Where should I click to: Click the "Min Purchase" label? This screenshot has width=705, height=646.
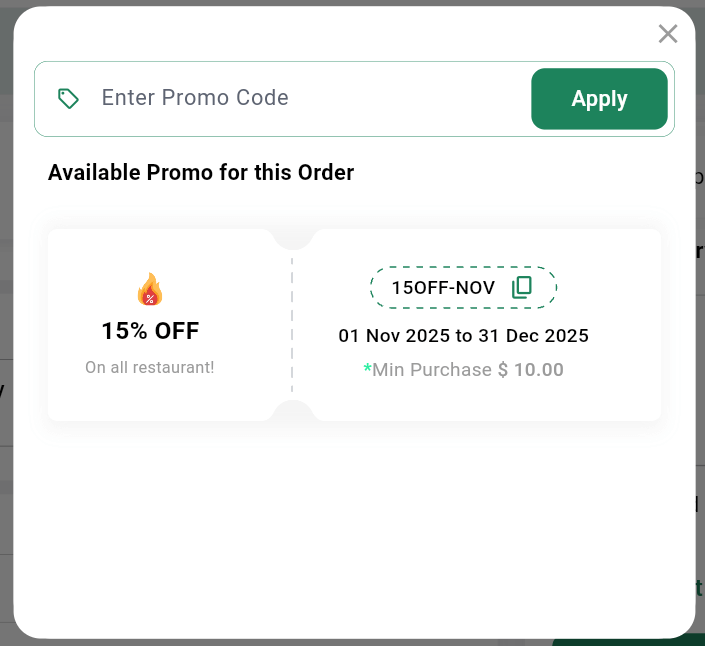point(432,370)
